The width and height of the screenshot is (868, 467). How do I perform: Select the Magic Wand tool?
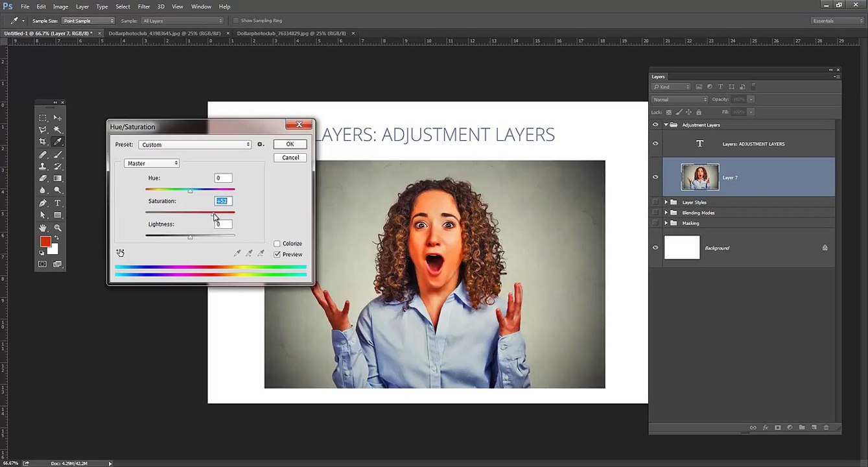(58, 130)
